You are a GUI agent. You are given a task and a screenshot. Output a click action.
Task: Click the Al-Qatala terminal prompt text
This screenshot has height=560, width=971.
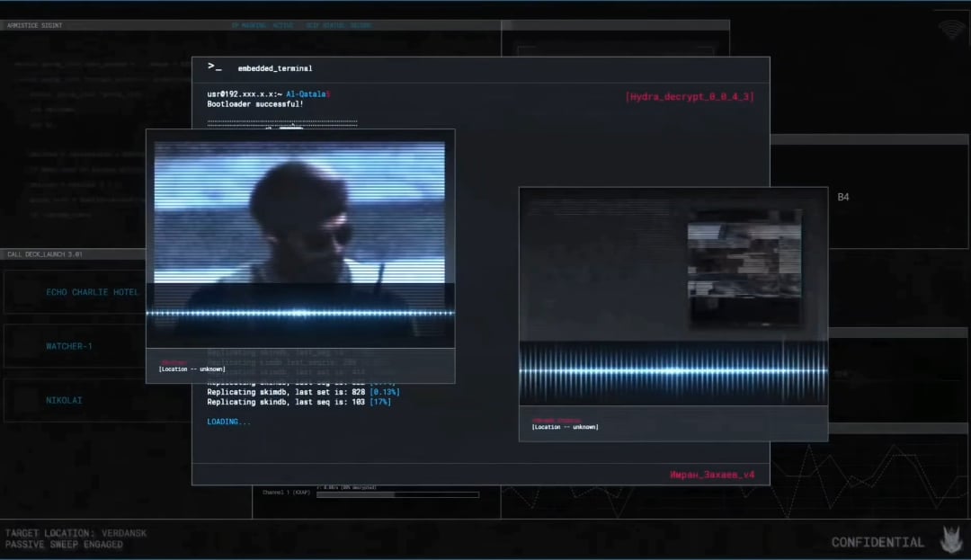307,94
